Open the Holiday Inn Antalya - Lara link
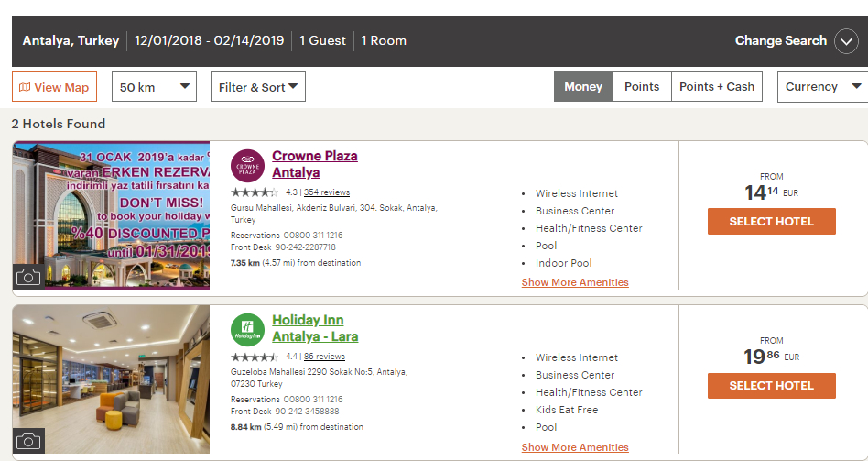The width and height of the screenshot is (868, 461). coord(315,328)
